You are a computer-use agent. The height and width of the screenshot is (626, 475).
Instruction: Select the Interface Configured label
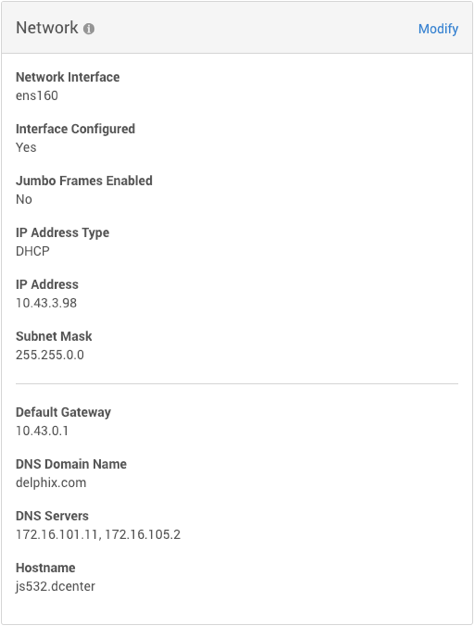[x=75, y=129]
